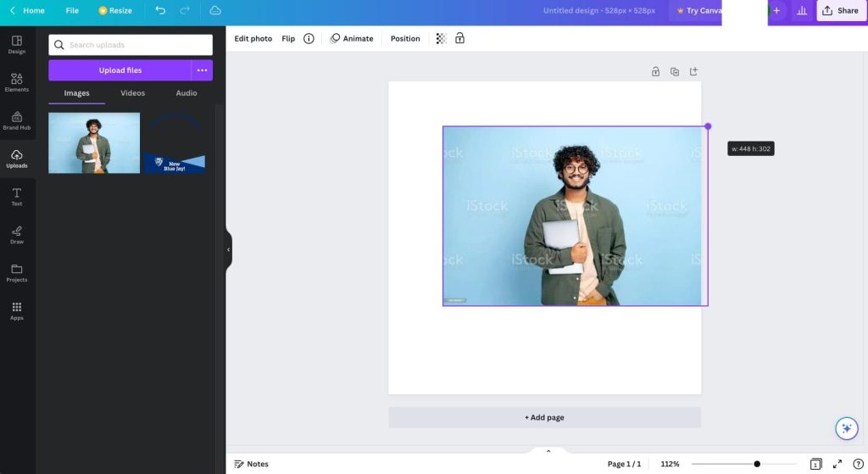Screen dimensions: 868x474
Task: Click the zoom slider handle
Action: [x=757, y=464]
